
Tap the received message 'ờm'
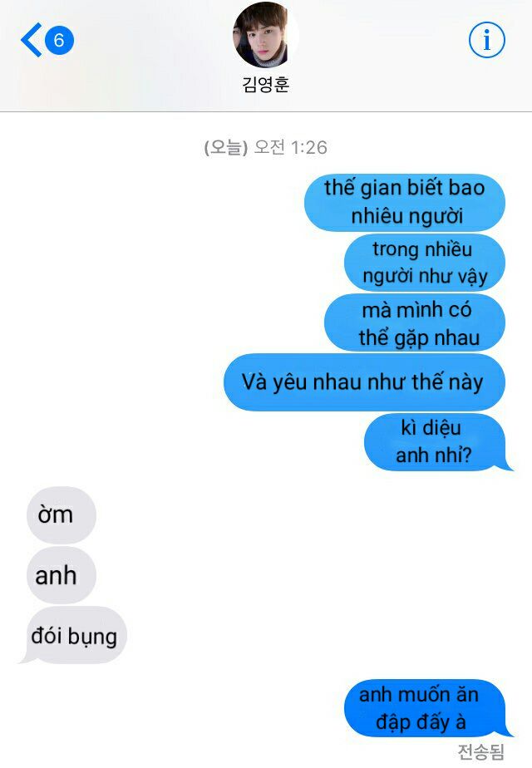[62, 514]
